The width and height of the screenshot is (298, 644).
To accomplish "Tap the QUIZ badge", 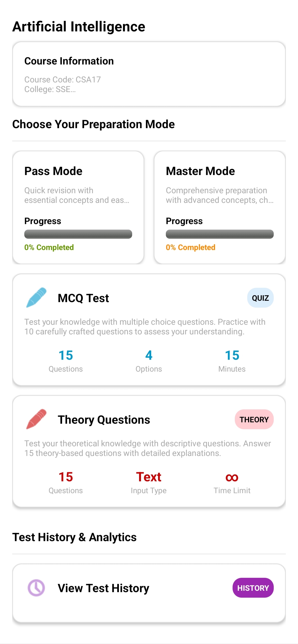I will [260, 298].
